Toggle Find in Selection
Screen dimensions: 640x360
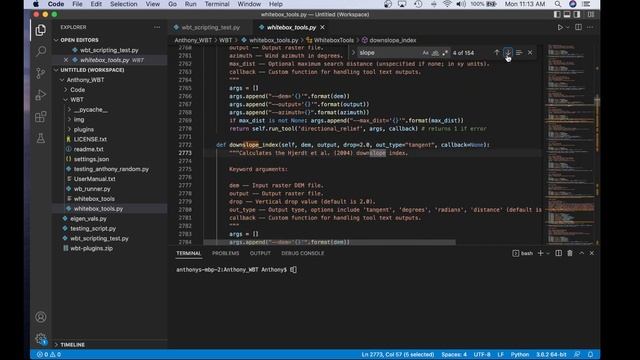(x=519, y=53)
